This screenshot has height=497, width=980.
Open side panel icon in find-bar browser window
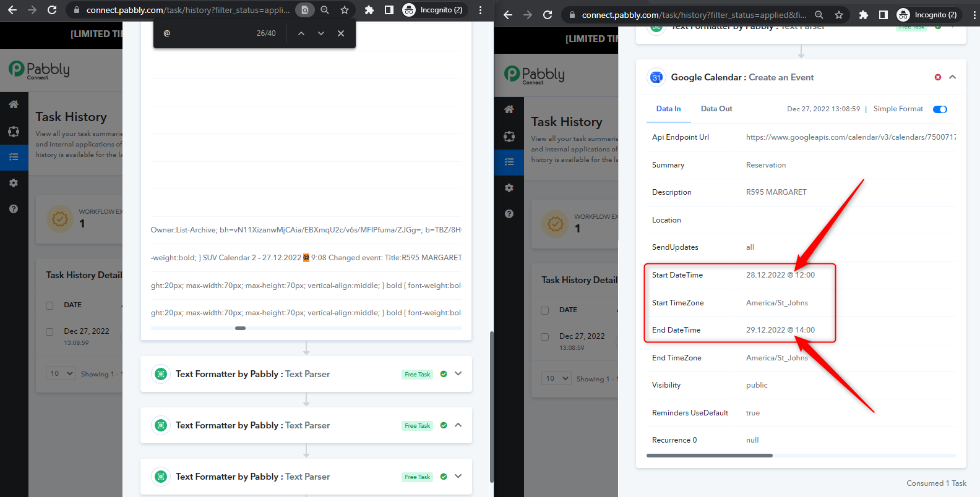pyautogui.click(x=389, y=10)
